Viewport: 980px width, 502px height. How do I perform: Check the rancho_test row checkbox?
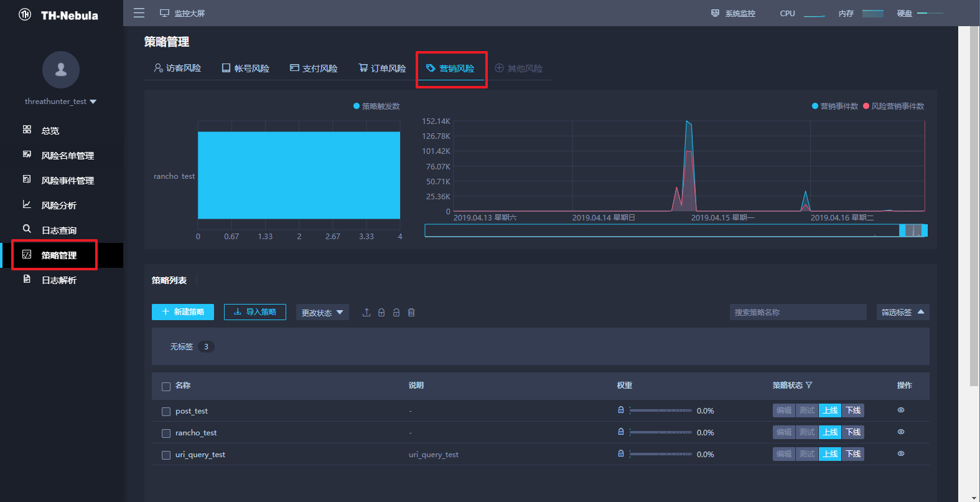tap(166, 433)
